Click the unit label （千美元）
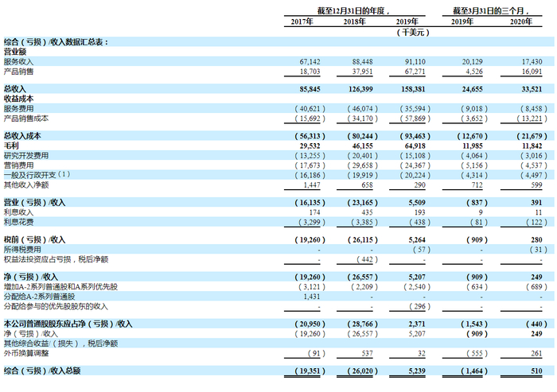 point(413,33)
